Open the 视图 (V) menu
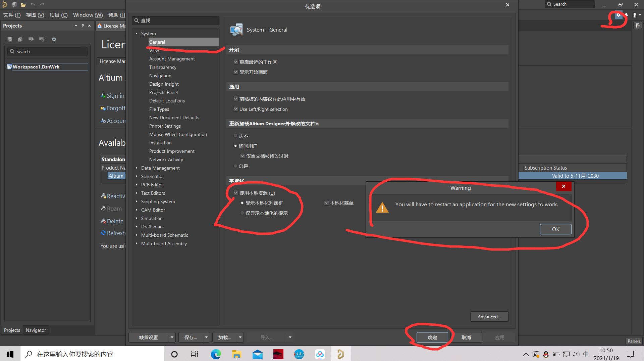The width and height of the screenshot is (644, 361). pyautogui.click(x=35, y=15)
